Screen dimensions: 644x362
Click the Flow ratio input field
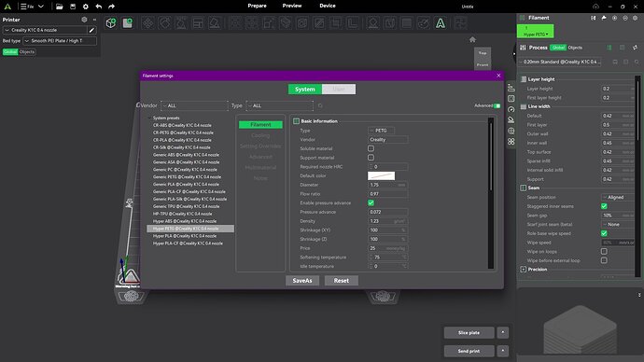(387, 194)
